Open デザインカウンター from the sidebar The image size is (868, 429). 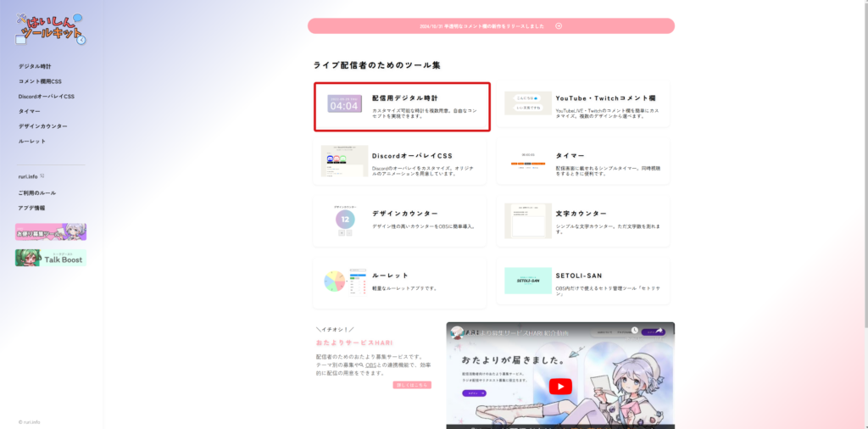(x=42, y=126)
